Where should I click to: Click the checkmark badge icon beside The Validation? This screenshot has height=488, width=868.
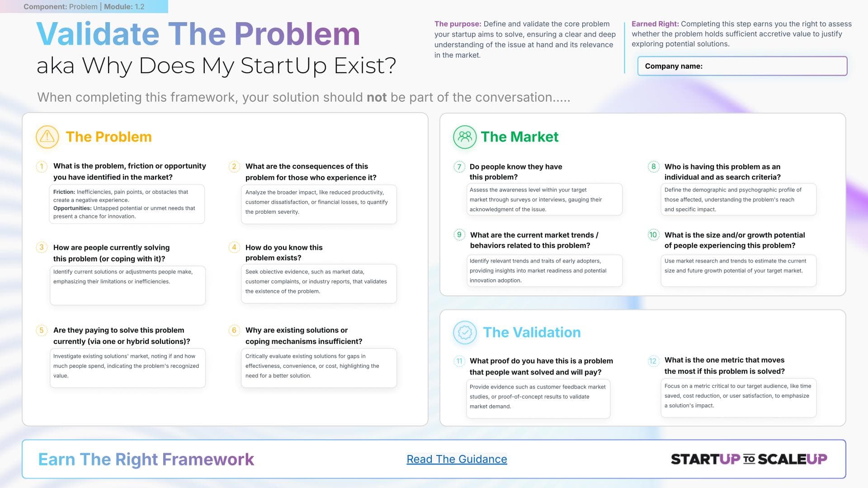click(x=465, y=333)
